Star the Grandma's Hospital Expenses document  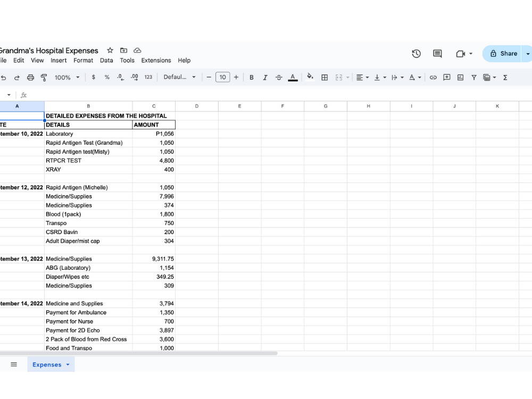(x=110, y=50)
